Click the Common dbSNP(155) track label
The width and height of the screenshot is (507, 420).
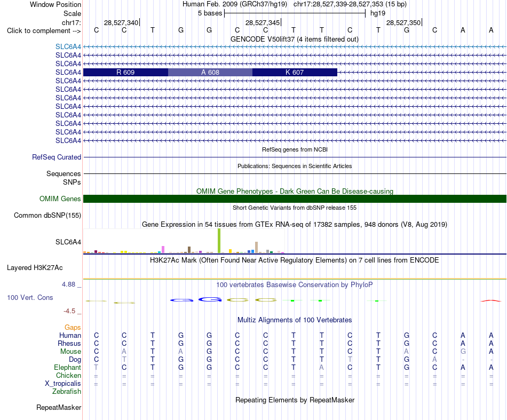coord(47,215)
